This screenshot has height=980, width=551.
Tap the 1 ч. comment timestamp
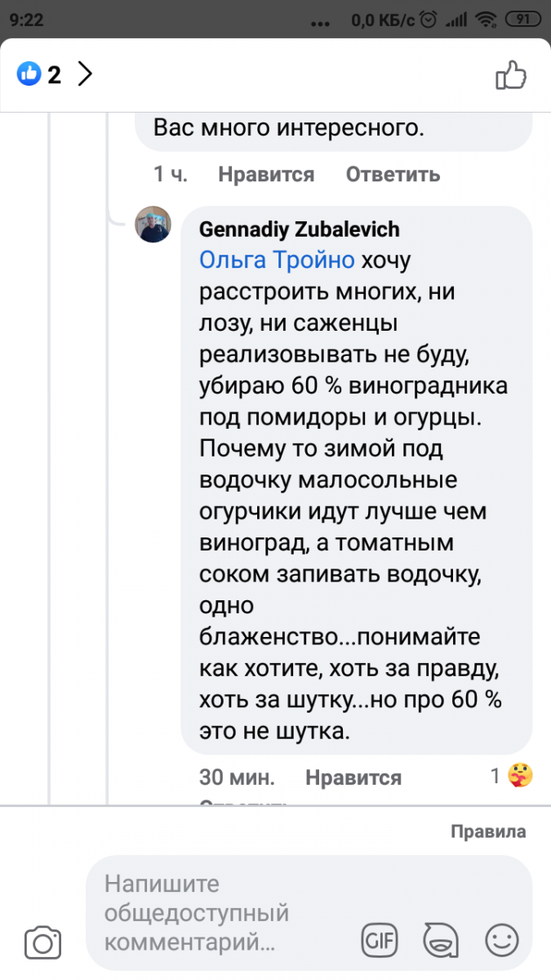[171, 174]
